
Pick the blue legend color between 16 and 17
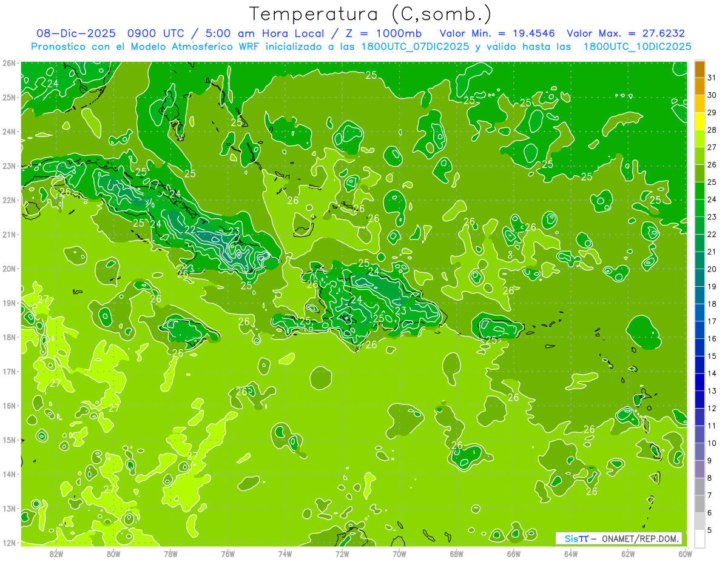[x=700, y=330]
